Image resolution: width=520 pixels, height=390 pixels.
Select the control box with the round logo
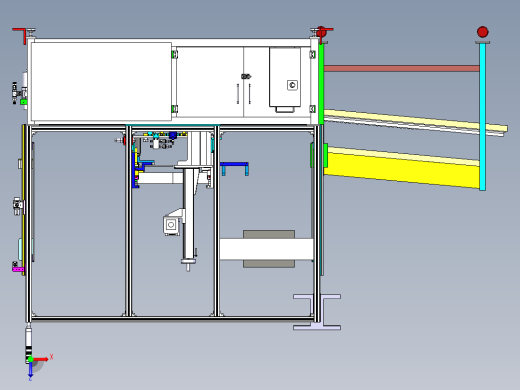pos(285,77)
